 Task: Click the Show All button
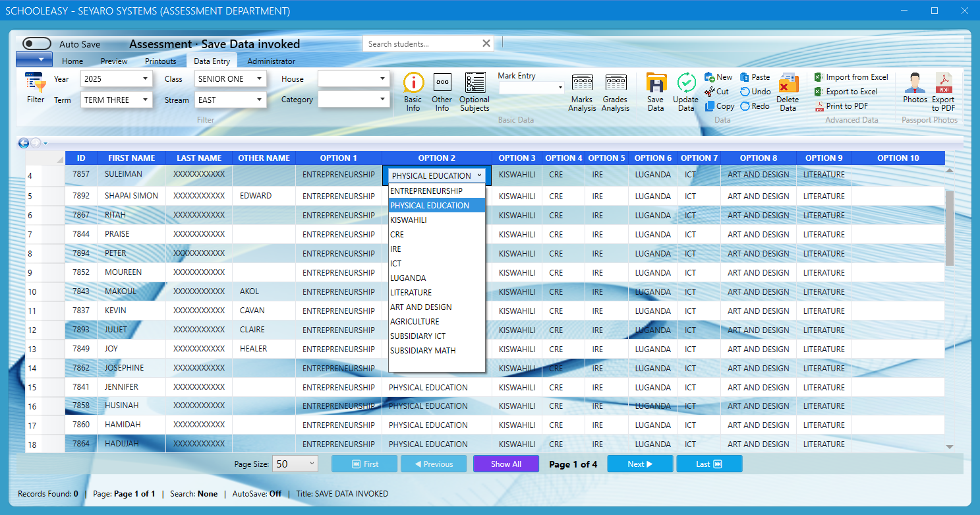point(505,464)
